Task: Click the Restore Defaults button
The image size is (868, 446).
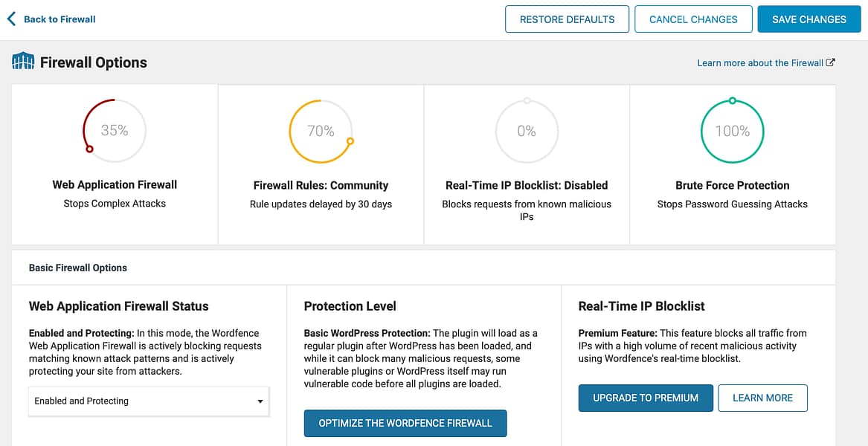Action: [x=567, y=19]
